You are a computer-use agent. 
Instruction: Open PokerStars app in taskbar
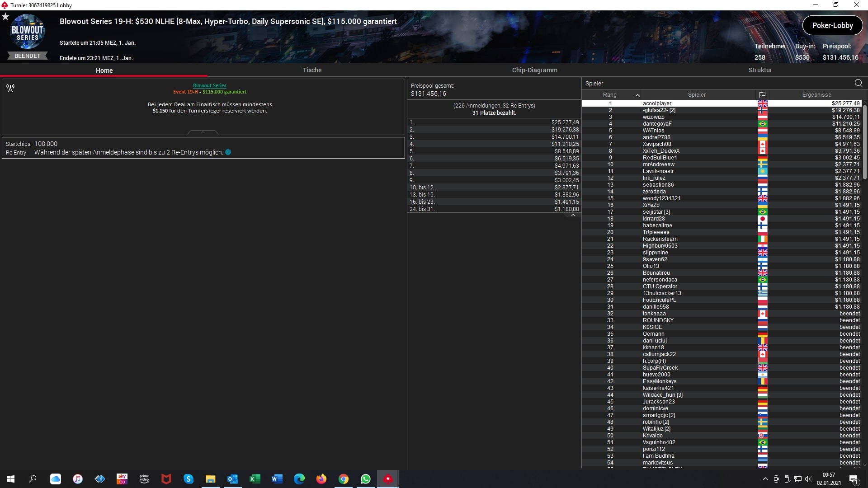point(388,479)
